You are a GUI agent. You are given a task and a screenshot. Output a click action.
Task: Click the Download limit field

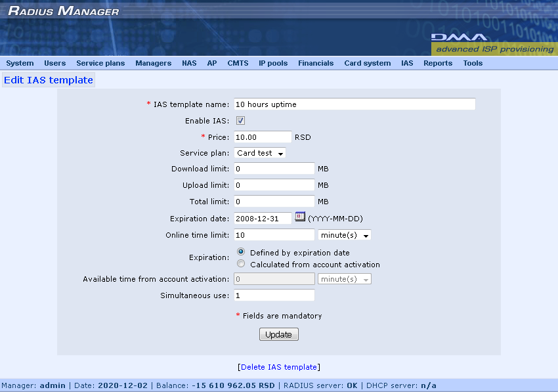pos(274,169)
